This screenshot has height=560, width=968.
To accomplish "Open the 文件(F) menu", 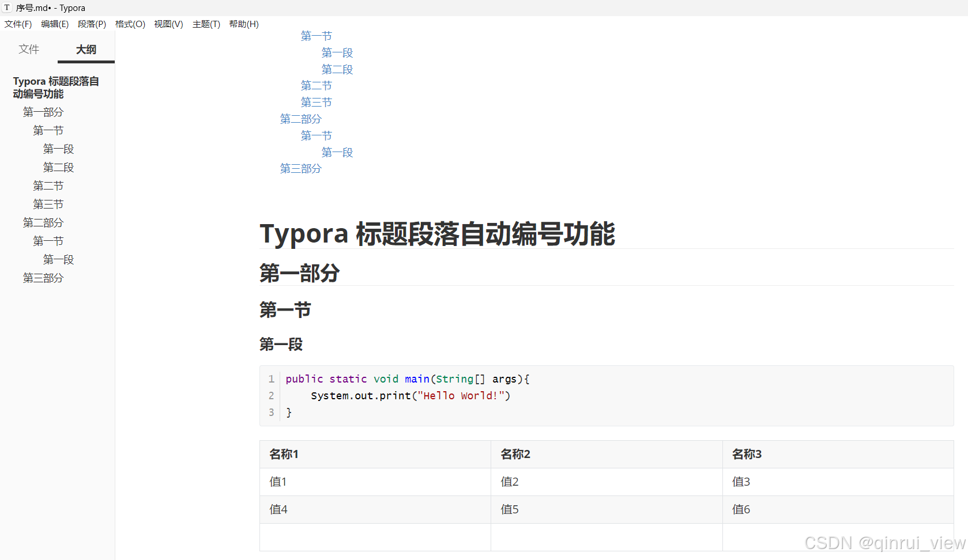I will [18, 24].
